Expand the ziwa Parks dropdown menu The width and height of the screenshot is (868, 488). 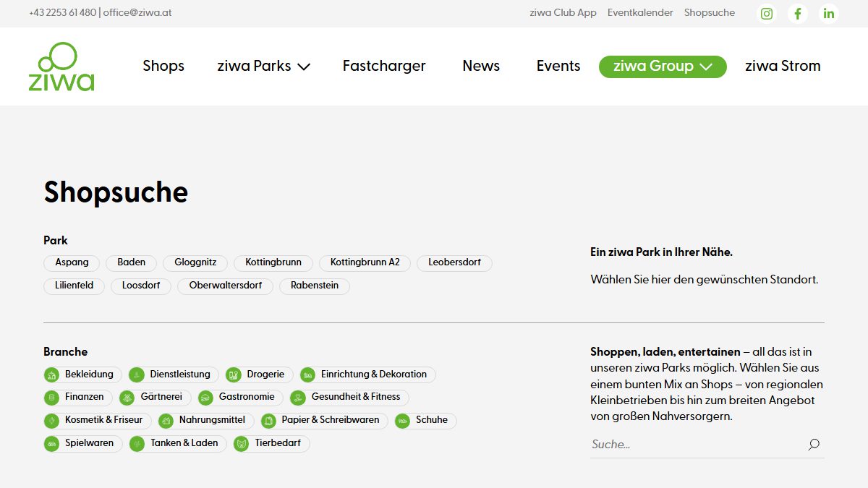[x=263, y=66]
